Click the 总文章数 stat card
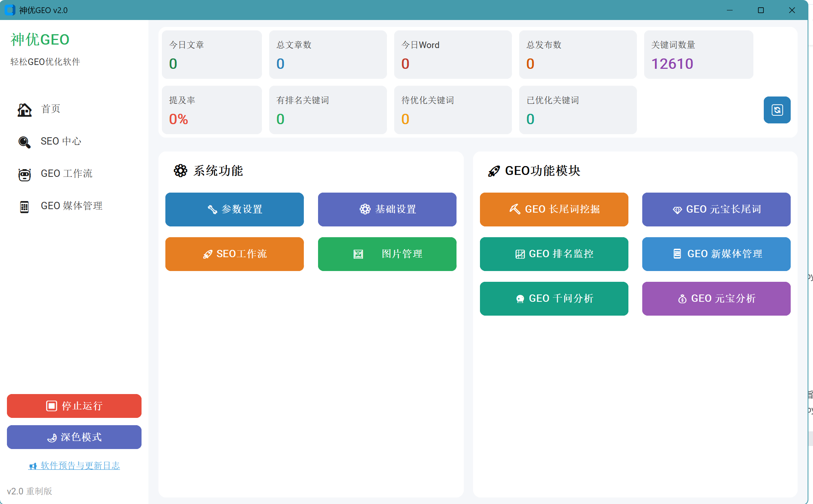Image resolution: width=813 pixels, height=504 pixels. (x=328, y=55)
